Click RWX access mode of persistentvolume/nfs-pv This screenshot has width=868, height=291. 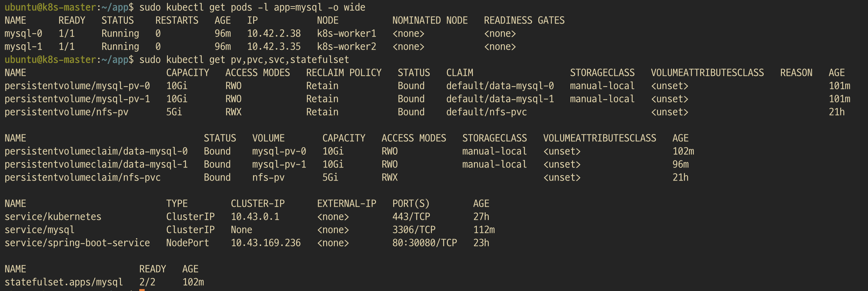234,112
